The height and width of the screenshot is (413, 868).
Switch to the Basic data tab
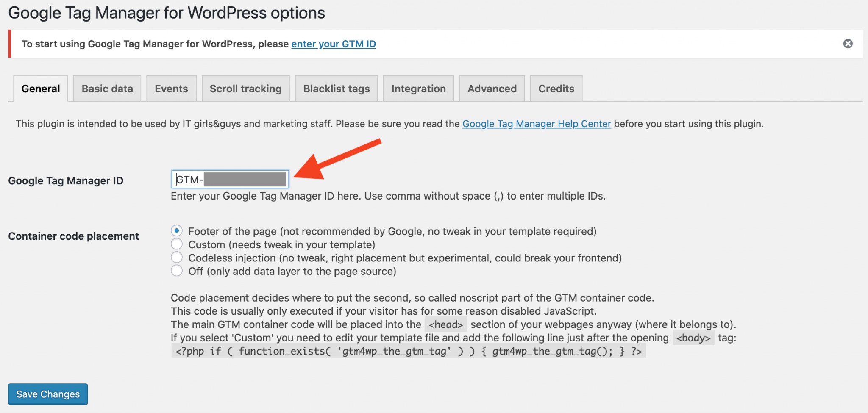[x=107, y=89]
